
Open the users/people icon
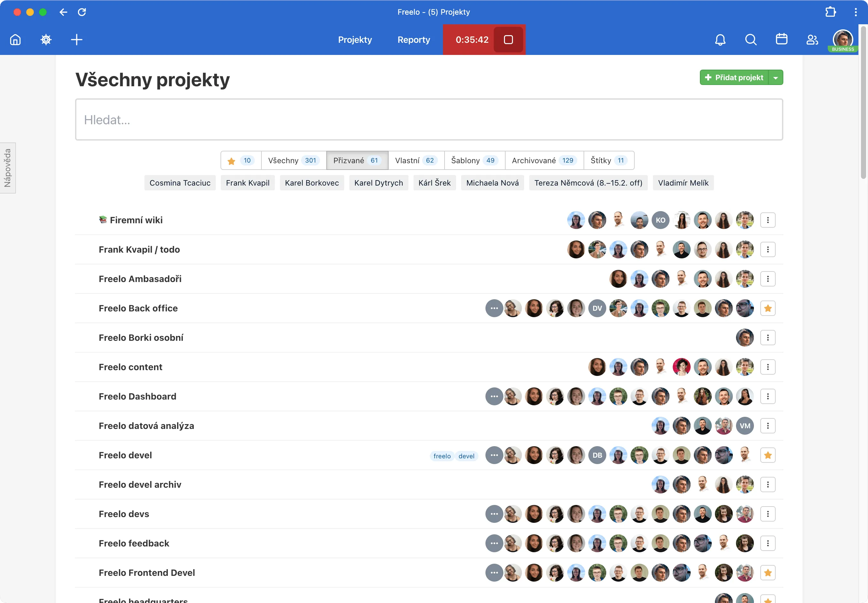point(812,40)
